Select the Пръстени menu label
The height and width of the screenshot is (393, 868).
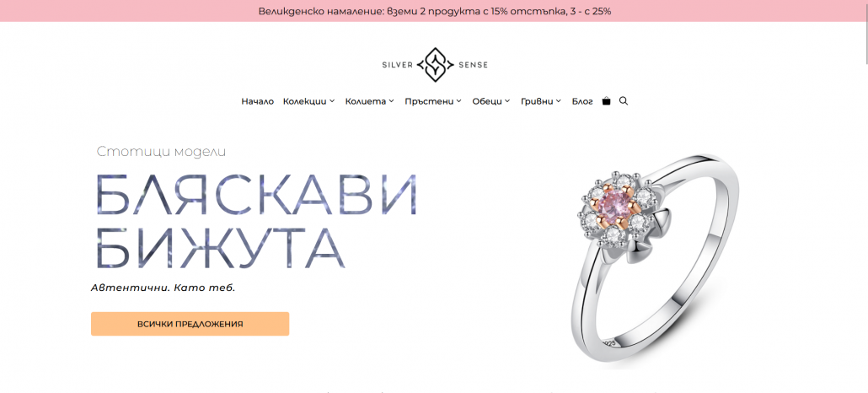point(429,101)
